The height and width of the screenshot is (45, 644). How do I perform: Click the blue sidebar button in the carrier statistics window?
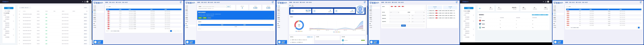pos(469,8)
